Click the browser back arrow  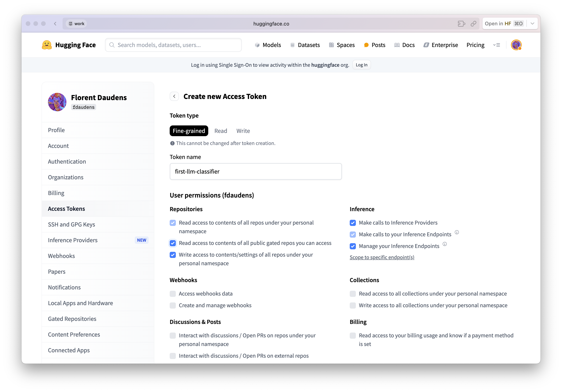tap(55, 24)
